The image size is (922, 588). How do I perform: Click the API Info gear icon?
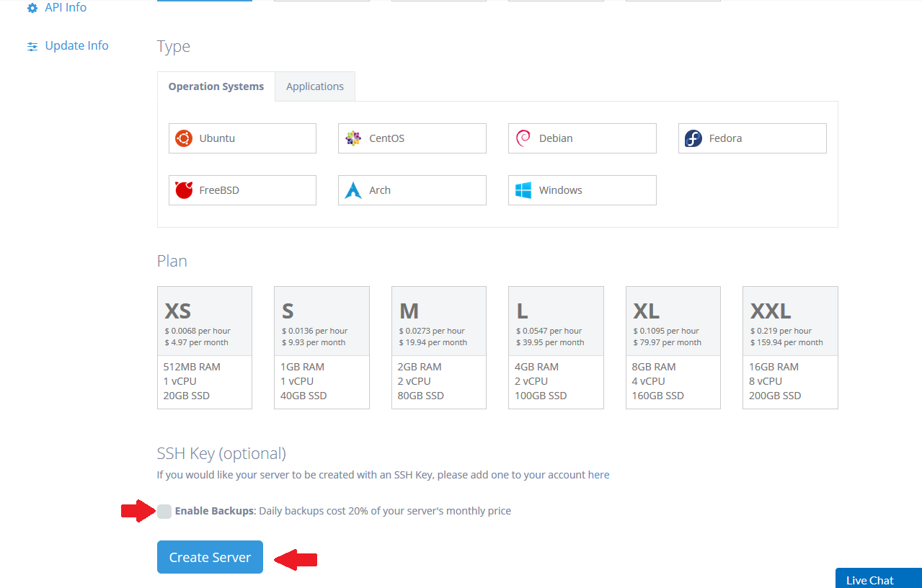point(32,9)
